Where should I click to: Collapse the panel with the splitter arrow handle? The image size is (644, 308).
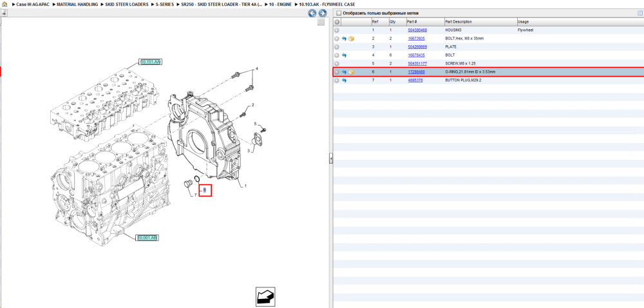coord(331,158)
